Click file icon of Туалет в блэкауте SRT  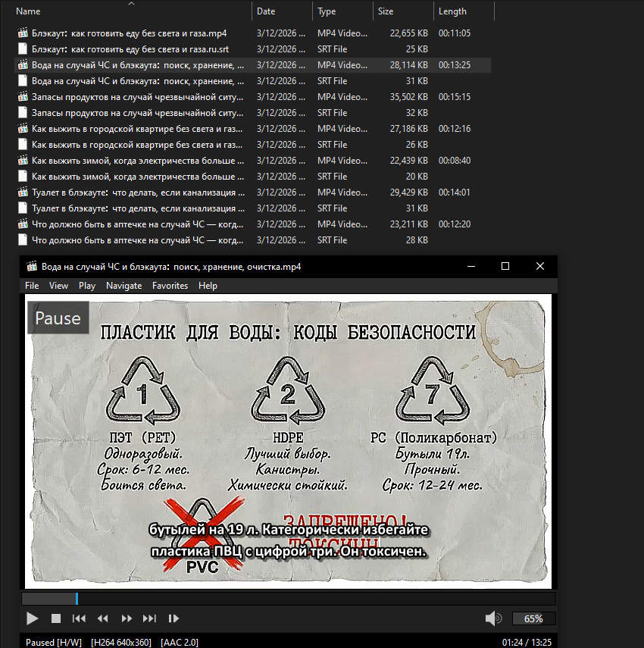pyautogui.click(x=23, y=208)
